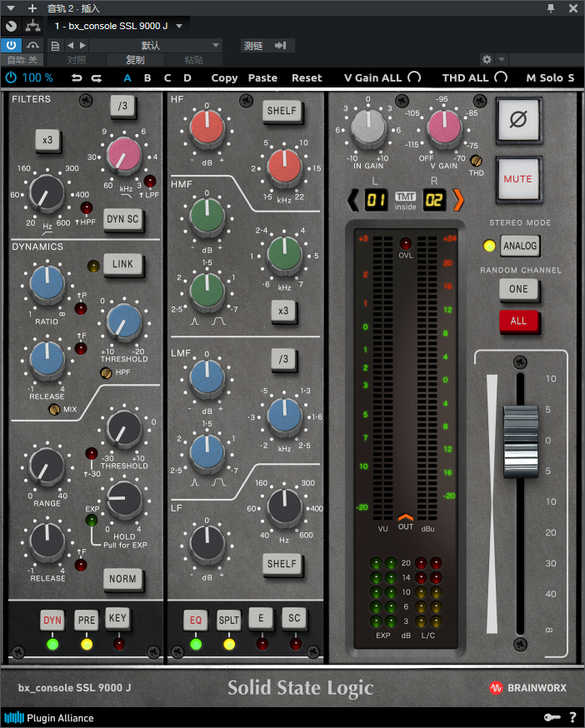Click the Copy settings button
This screenshot has height=728, width=585.
tap(224, 78)
